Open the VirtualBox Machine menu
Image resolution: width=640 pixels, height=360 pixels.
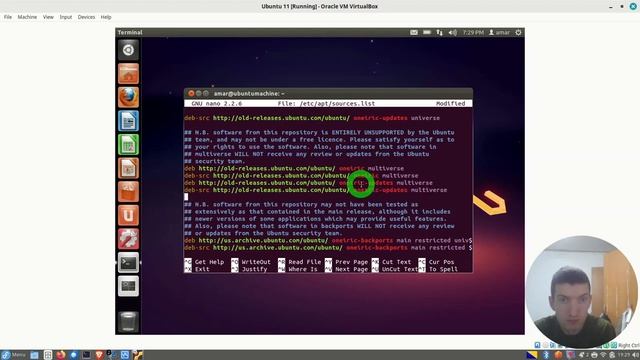click(x=27, y=17)
